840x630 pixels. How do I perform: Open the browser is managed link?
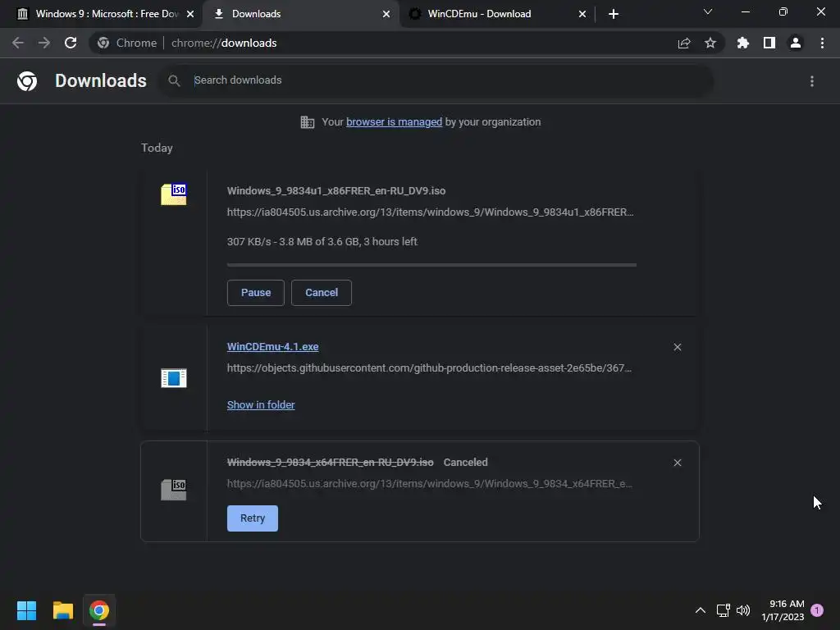click(x=395, y=121)
